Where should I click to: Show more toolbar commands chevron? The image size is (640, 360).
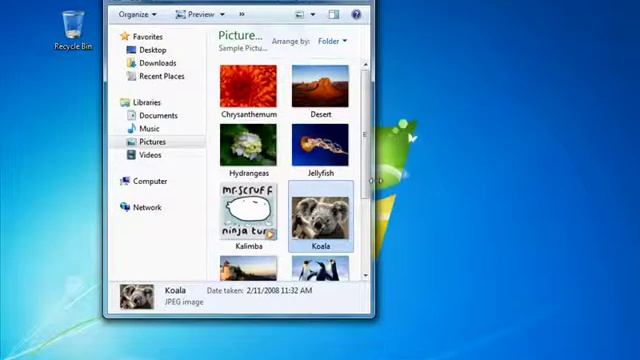242,14
